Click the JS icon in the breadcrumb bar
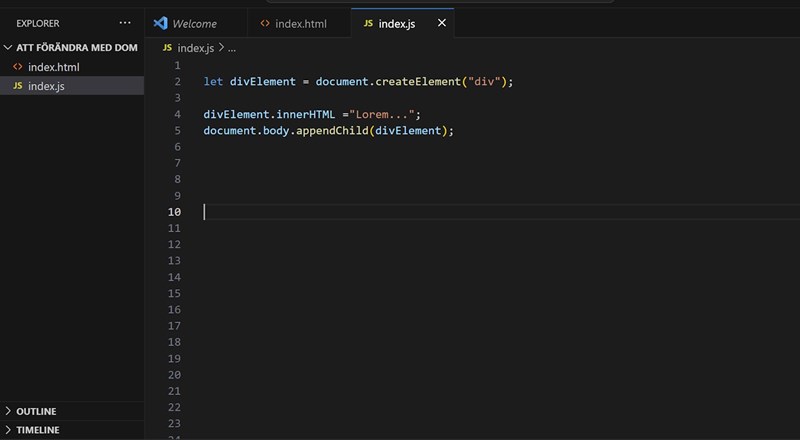Image resolution: width=800 pixels, height=440 pixels. pyautogui.click(x=166, y=47)
